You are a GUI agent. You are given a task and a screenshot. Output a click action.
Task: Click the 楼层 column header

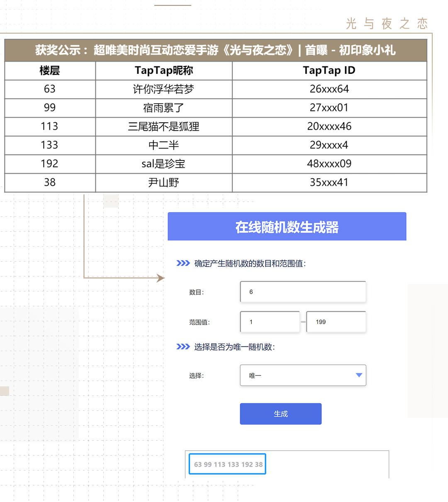tap(50, 70)
